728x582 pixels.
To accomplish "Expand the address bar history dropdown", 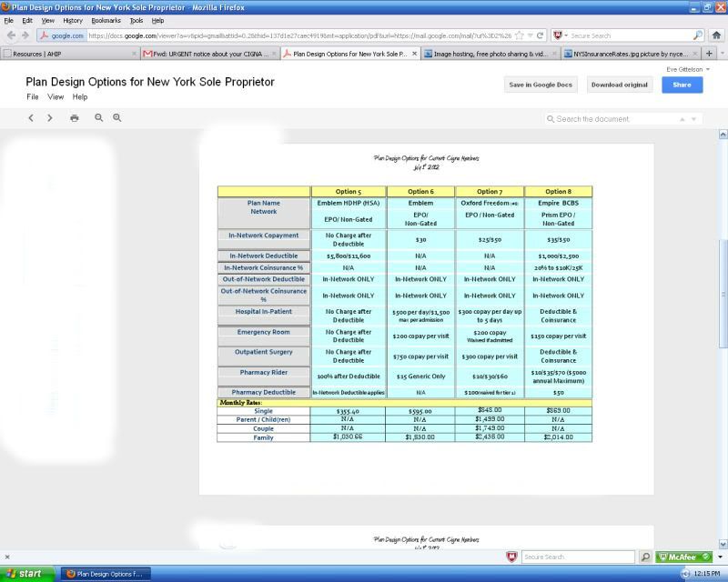I will pyautogui.click(x=530, y=35).
